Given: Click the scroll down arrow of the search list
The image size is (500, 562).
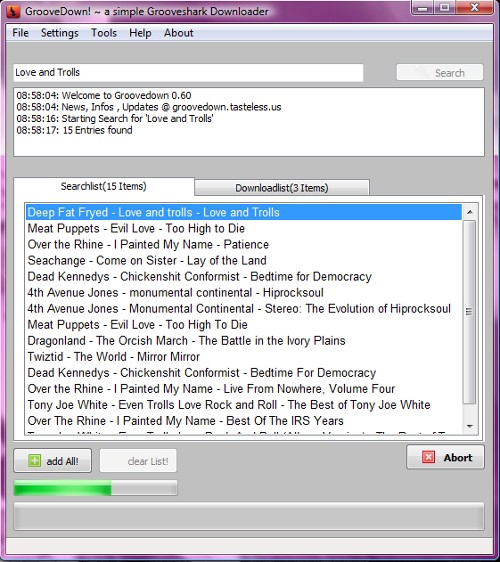Looking at the screenshot, I should pyautogui.click(x=470, y=426).
